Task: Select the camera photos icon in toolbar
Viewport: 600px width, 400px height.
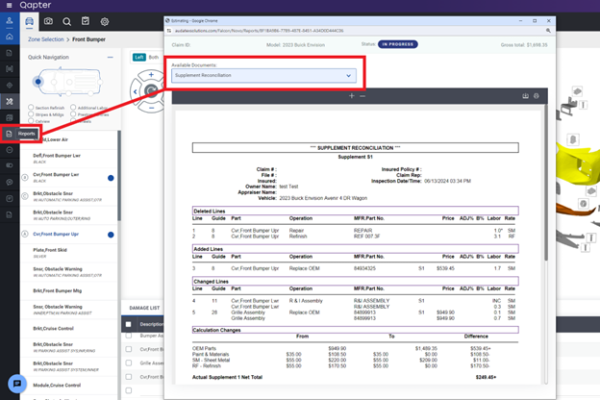Action: click(48, 21)
